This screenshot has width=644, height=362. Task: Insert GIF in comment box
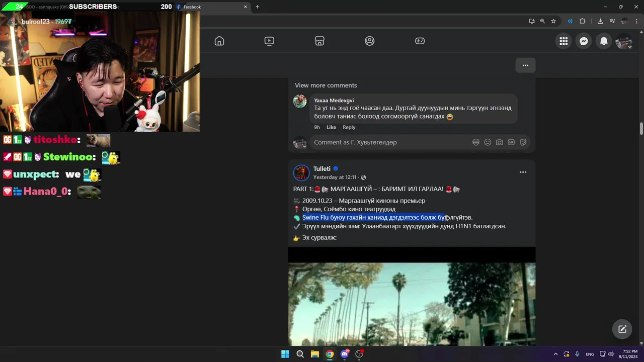click(x=511, y=142)
